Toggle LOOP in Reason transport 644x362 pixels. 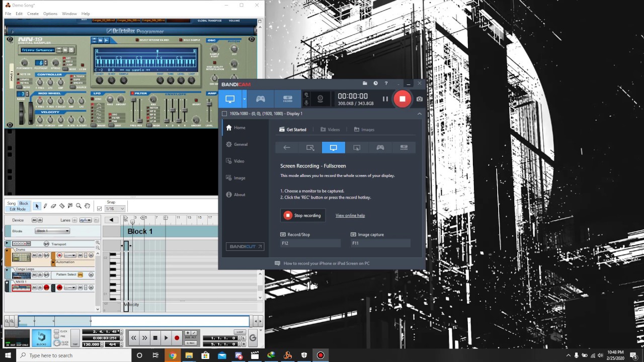(240, 332)
